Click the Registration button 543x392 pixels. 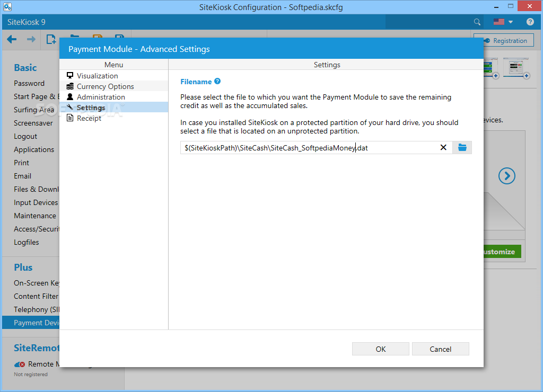click(x=505, y=40)
